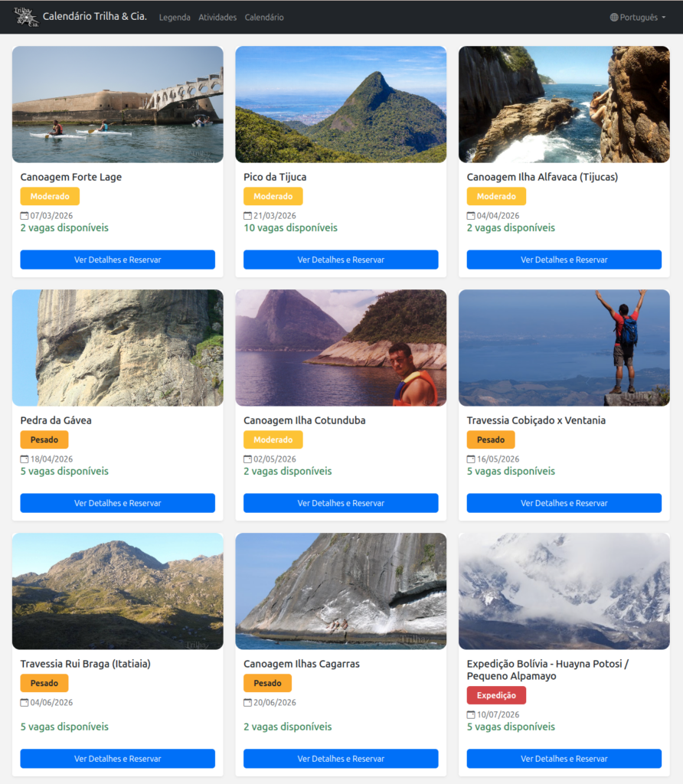Reserve the Pedra da Gávea activity
Viewport: 683px width, 784px height.
click(x=117, y=503)
